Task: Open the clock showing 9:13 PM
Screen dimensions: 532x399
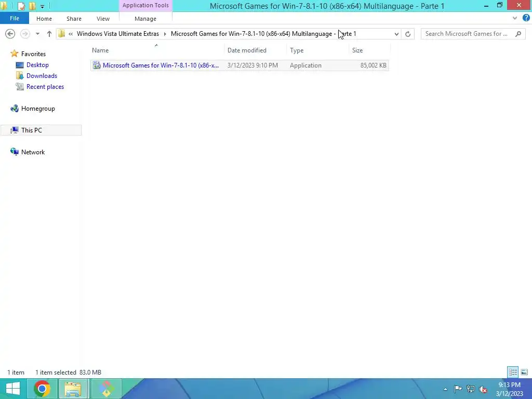Action: click(509, 389)
